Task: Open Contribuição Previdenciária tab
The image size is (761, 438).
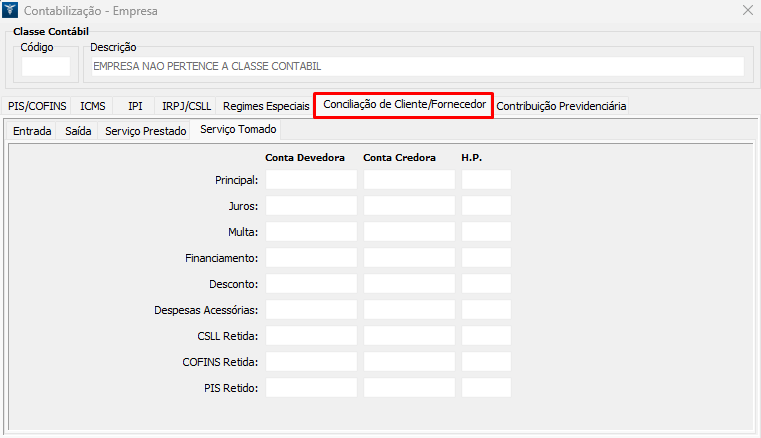Action: pyautogui.click(x=561, y=106)
